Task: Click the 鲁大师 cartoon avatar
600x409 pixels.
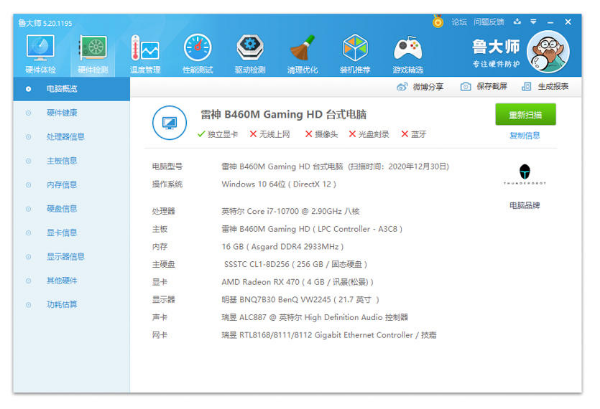Action: pyautogui.click(x=548, y=52)
